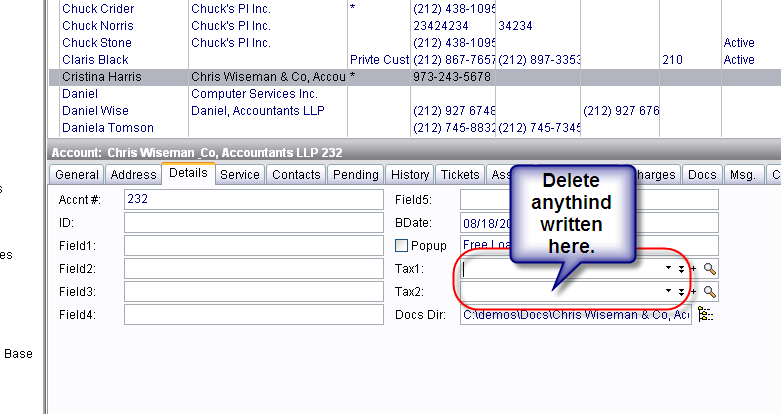This screenshot has height=414, width=781.
Task: Click the Daniel Wise account name
Action: click(95, 111)
